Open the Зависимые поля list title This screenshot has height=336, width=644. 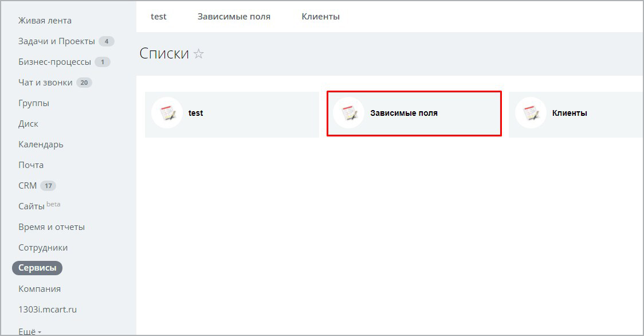pyautogui.click(x=404, y=113)
